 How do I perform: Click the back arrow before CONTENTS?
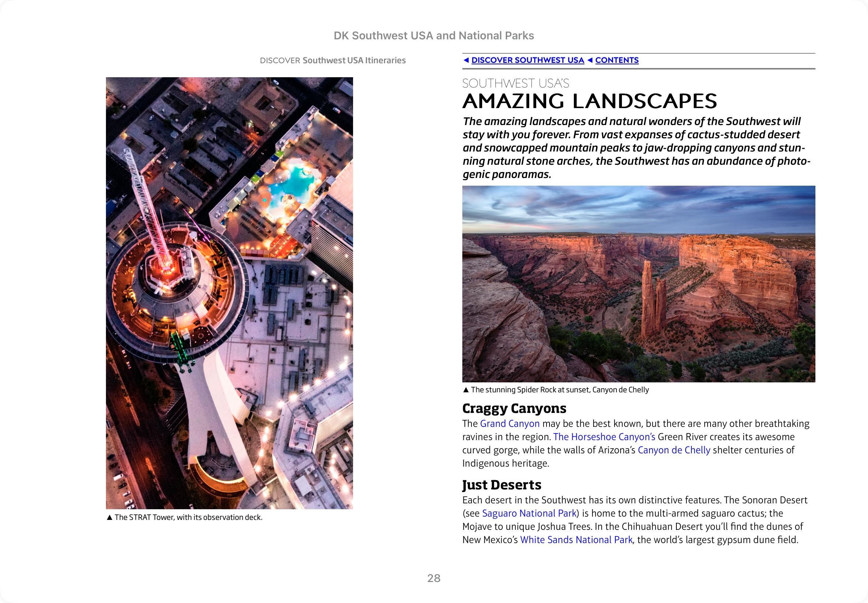tap(590, 60)
